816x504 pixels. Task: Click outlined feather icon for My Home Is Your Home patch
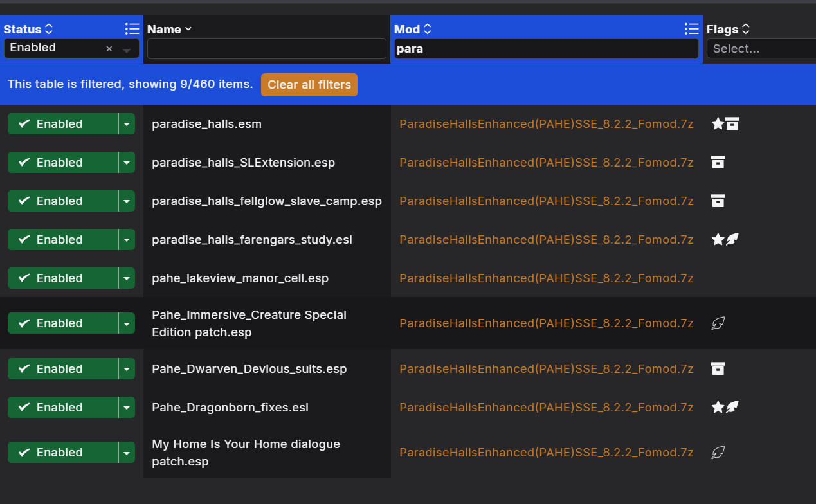718,452
